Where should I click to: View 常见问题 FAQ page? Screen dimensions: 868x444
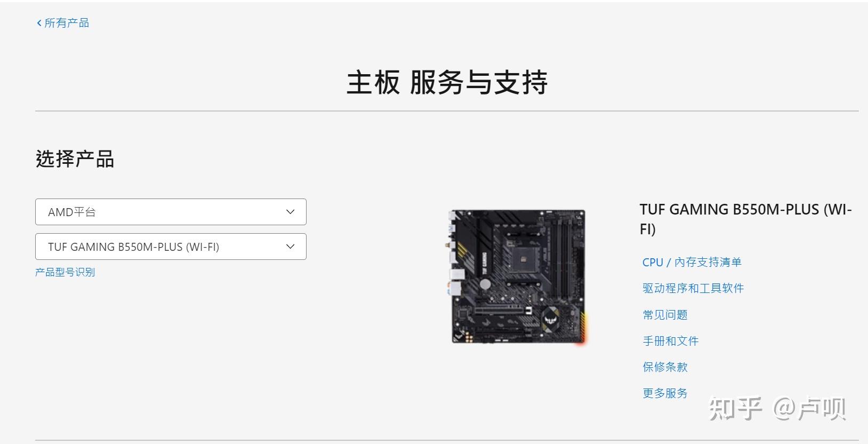coord(665,315)
